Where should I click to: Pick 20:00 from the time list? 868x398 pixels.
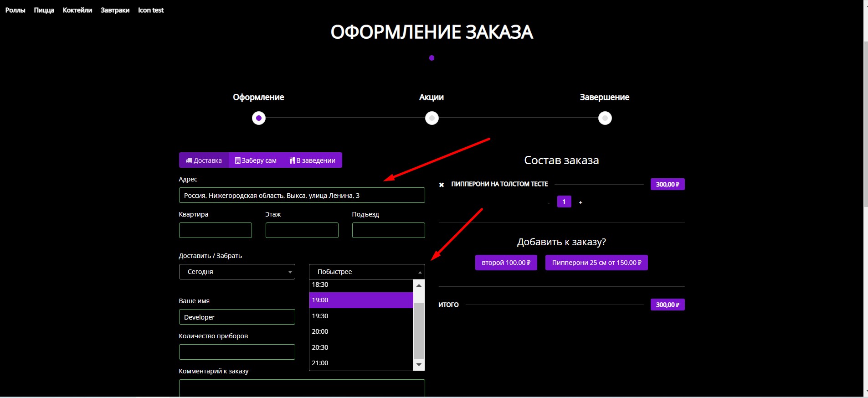(x=361, y=331)
